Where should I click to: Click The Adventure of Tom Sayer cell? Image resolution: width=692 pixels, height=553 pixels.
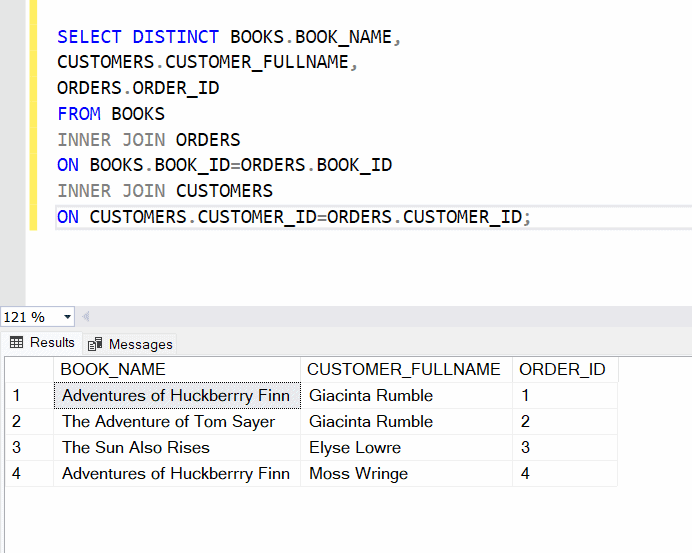pyautogui.click(x=177, y=421)
